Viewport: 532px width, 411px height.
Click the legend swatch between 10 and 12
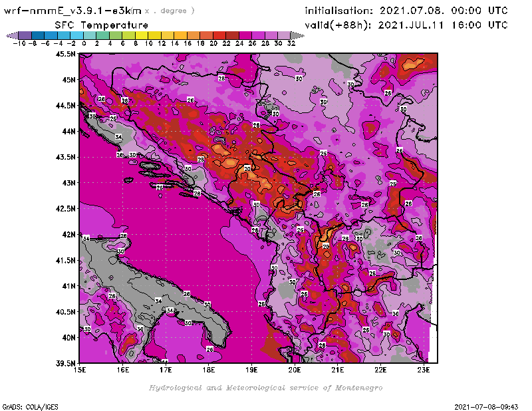pyautogui.click(x=154, y=35)
